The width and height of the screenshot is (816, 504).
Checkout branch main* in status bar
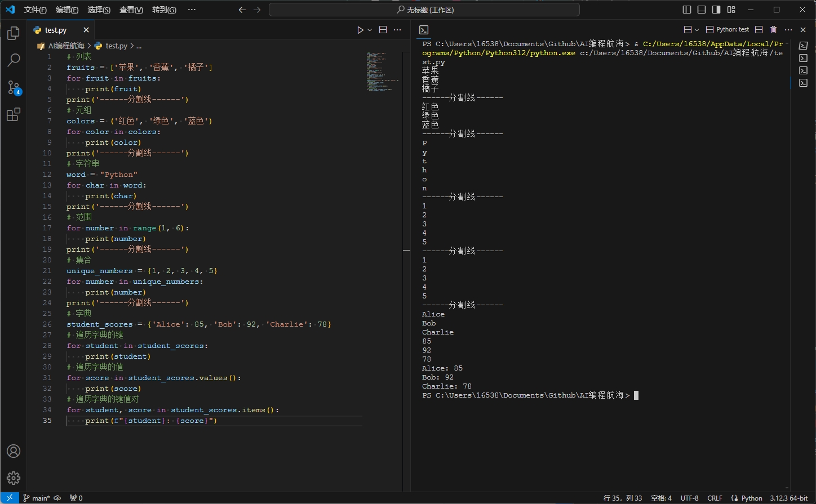(37, 498)
